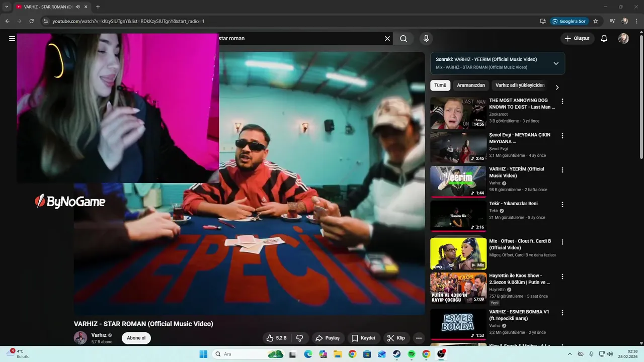The image size is (644, 362).
Task: Open Varhız channel name link
Action: coord(99,335)
